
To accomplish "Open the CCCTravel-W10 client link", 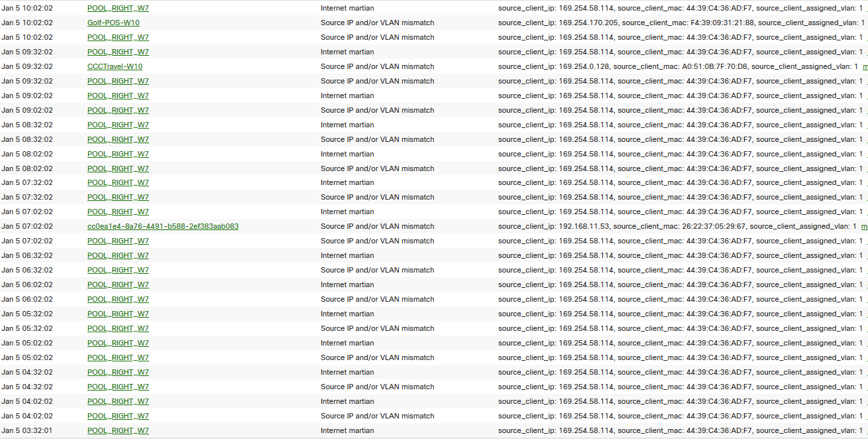I will click(x=115, y=66).
